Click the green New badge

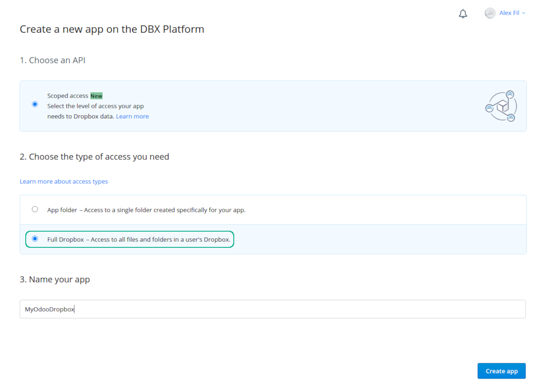tap(96, 96)
